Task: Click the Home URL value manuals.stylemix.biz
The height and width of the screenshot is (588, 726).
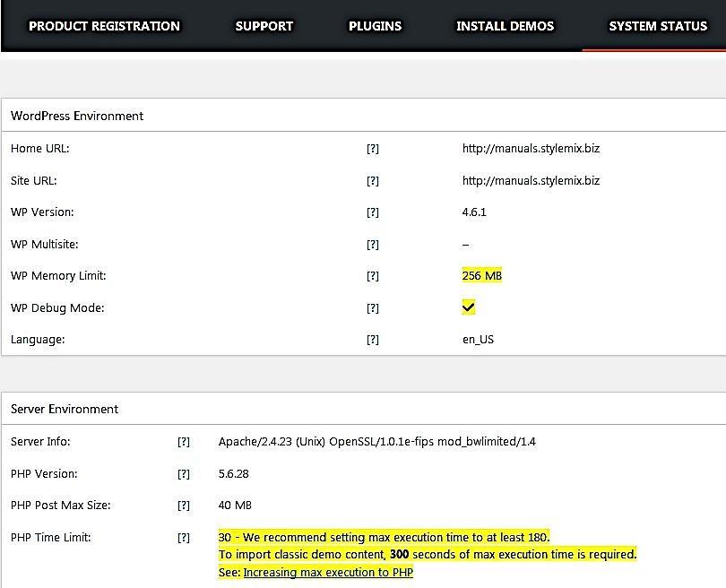Action: 531,149
